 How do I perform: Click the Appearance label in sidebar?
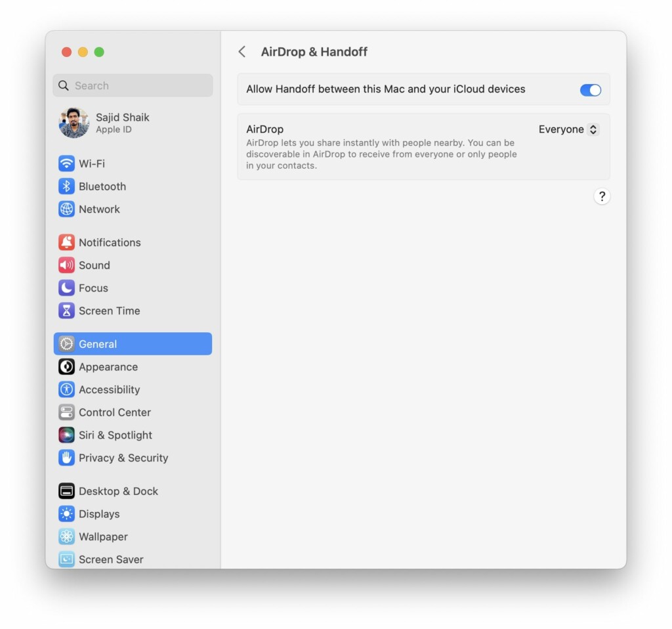click(108, 366)
